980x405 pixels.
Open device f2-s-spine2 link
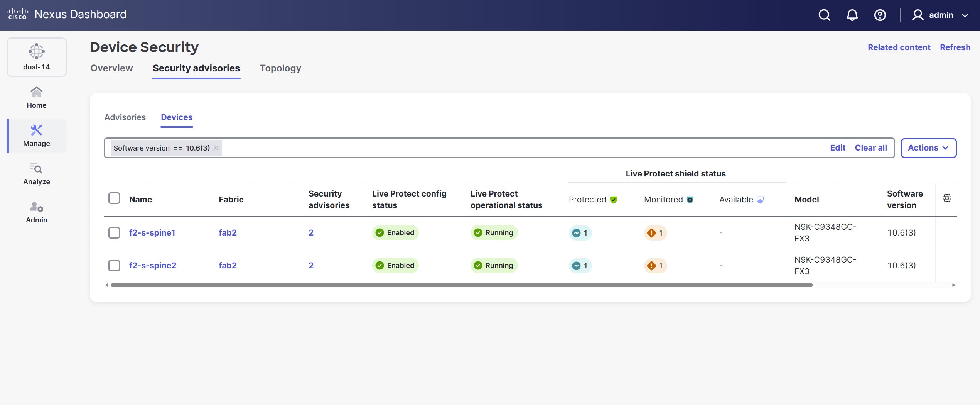tap(153, 265)
